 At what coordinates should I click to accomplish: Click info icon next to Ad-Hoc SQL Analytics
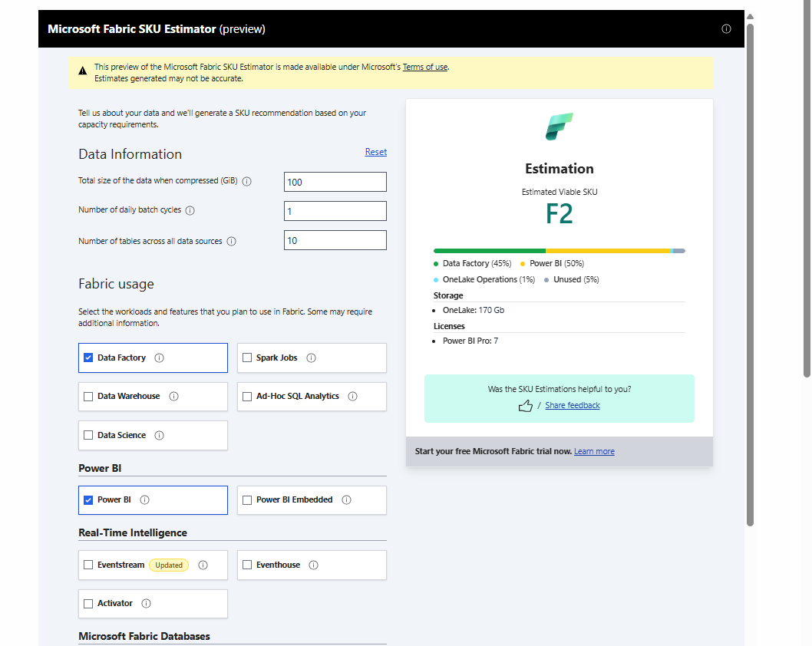click(352, 397)
